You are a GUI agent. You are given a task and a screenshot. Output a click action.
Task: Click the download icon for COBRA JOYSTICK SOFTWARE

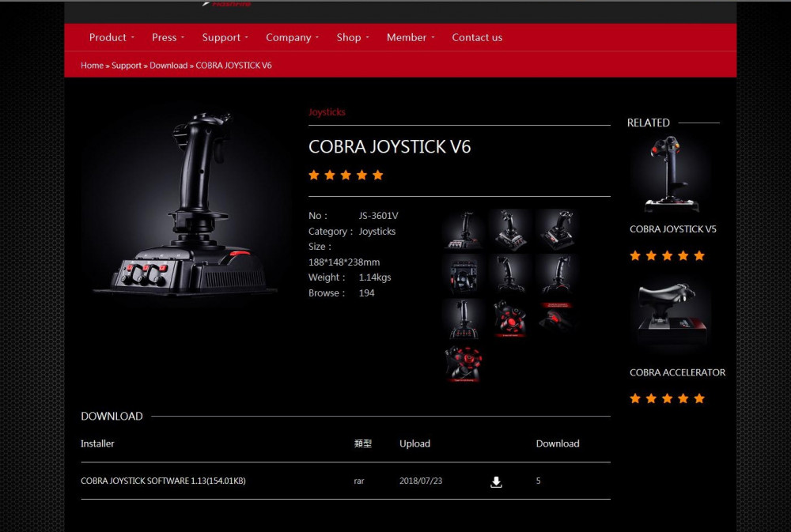point(496,481)
